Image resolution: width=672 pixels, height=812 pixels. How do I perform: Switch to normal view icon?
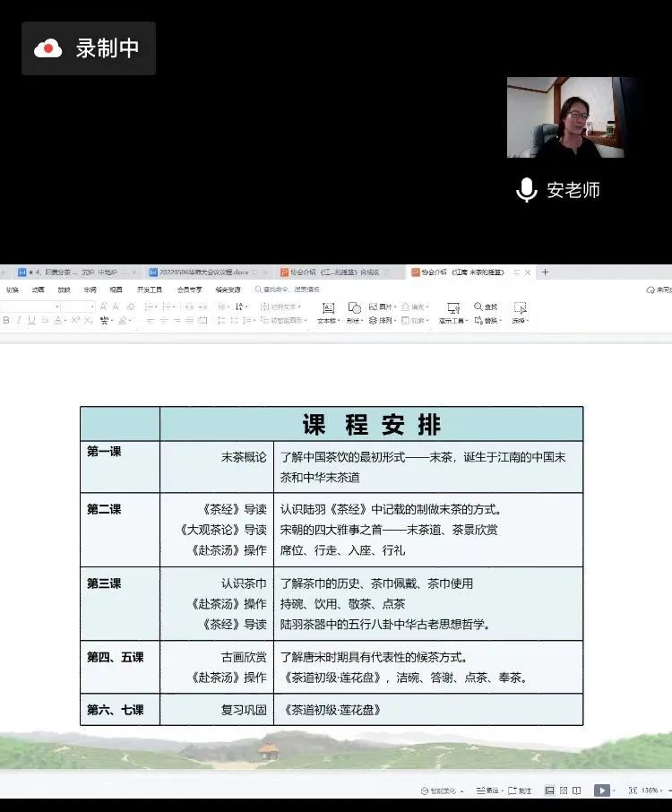point(550,790)
